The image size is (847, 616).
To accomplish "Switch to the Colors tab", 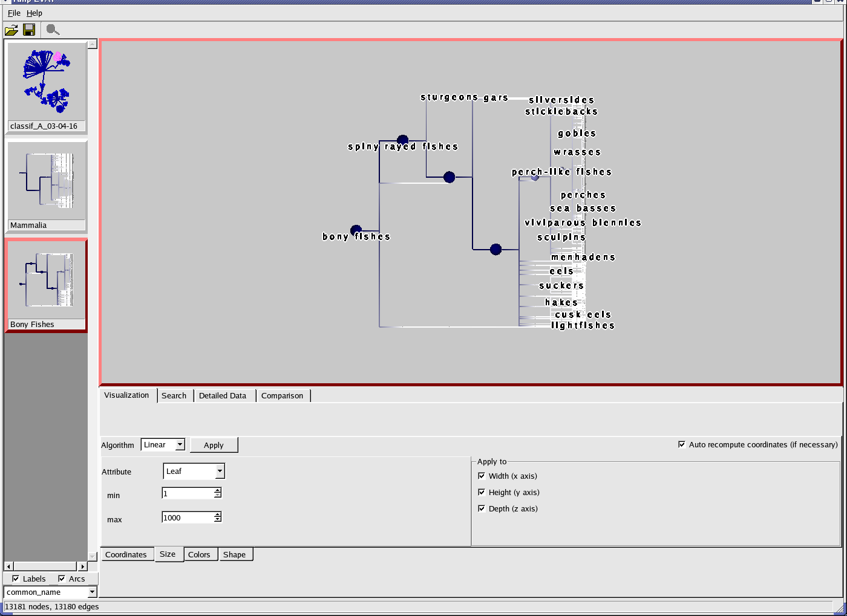I will tap(199, 555).
